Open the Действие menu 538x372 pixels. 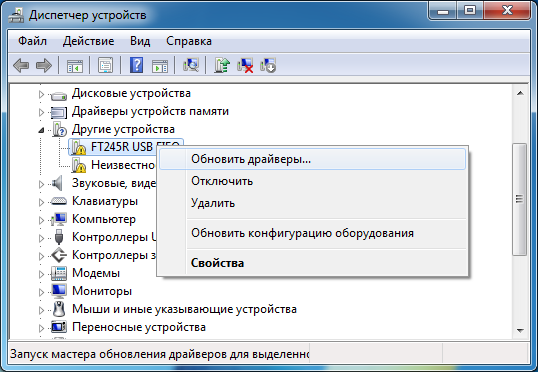point(89,41)
